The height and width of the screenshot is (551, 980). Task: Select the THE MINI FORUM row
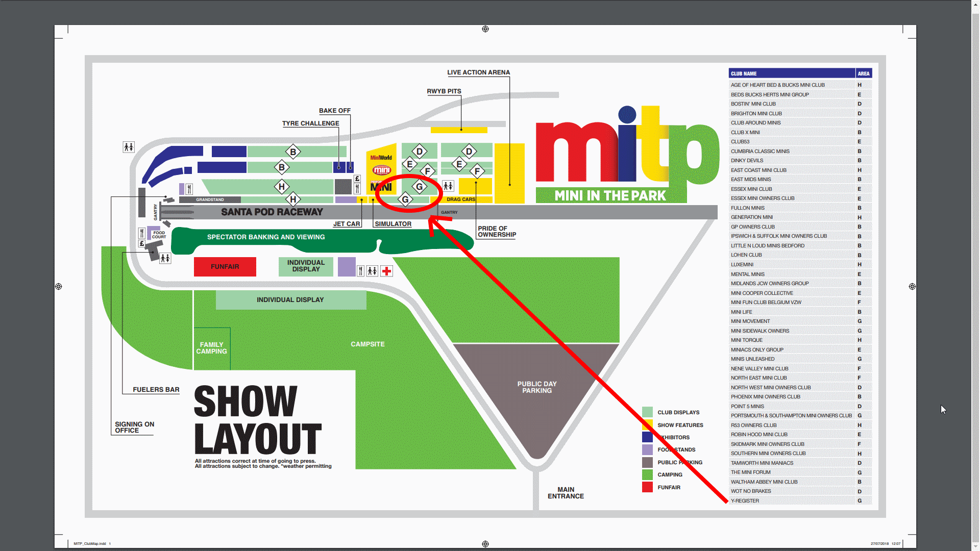(800, 472)
